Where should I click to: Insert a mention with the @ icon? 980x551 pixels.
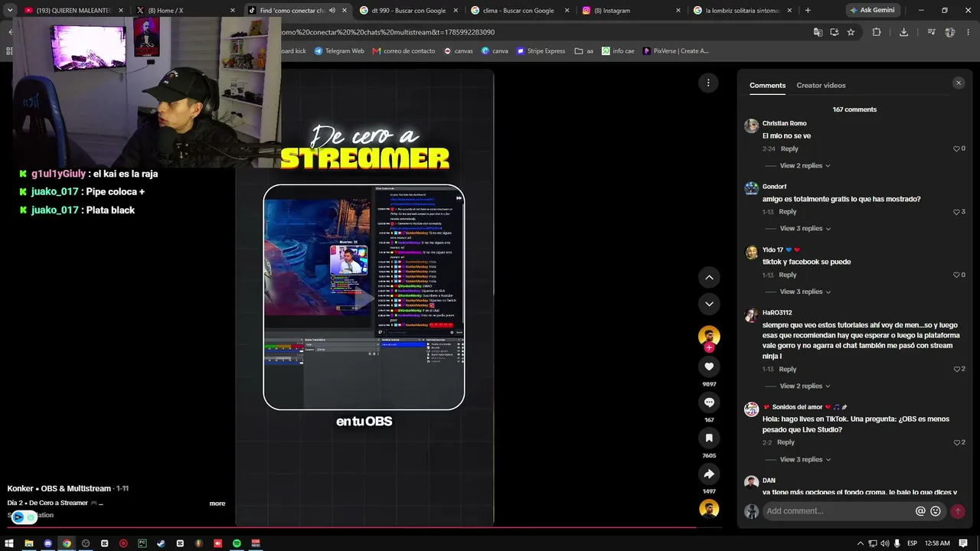click(920, 511)
